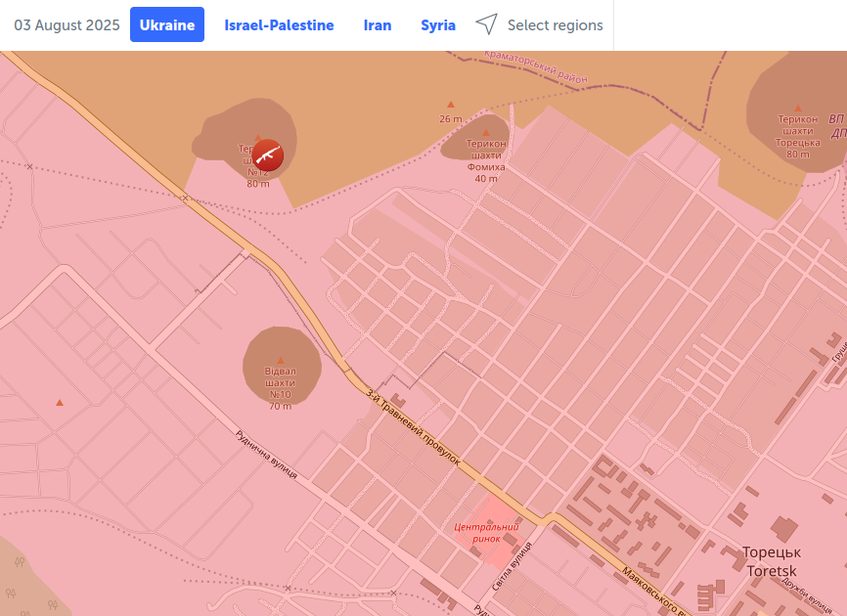Click the peak triangle above 26 m
The height and width of the screenshot is (616, 847).
click(x=451, y=105)
